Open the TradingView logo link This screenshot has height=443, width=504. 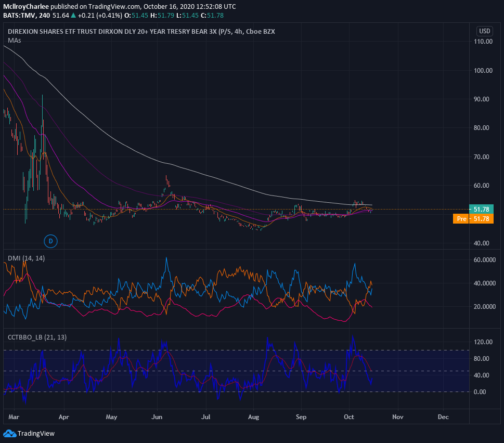[x=29, y=433]
